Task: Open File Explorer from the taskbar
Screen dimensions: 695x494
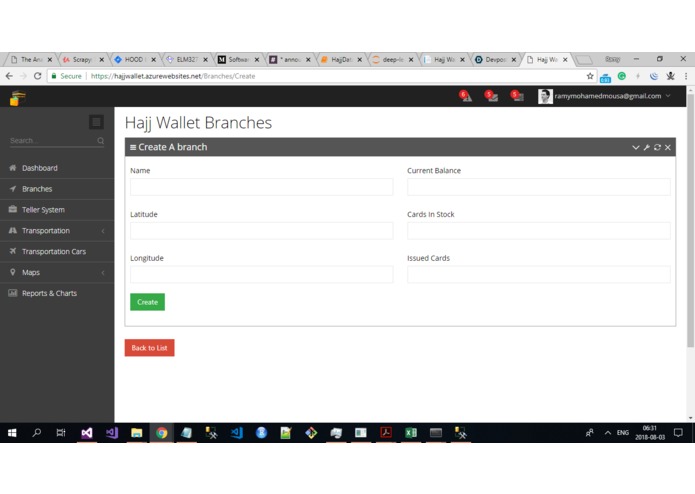Action: [x=137, y=433]
